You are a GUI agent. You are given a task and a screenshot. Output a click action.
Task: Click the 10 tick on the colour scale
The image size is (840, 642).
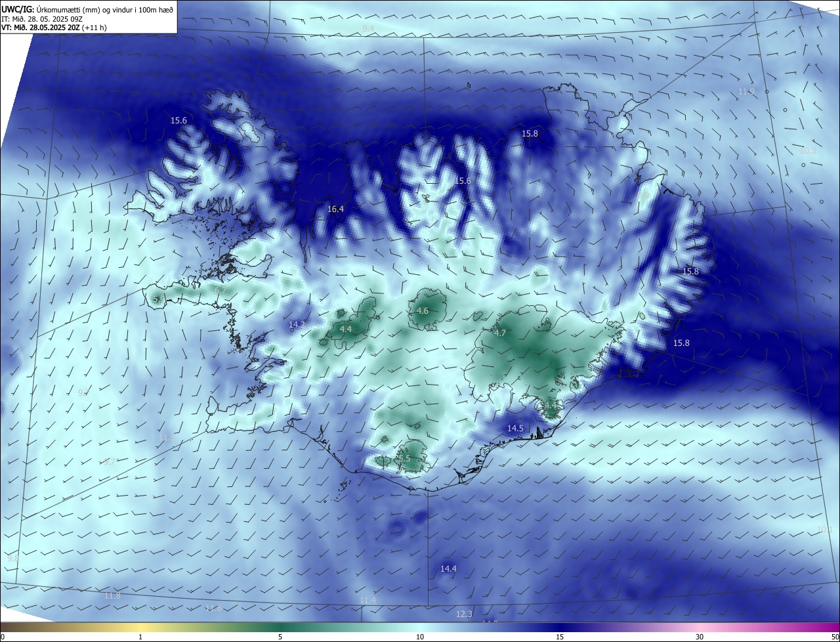click(x=420, y=637)
